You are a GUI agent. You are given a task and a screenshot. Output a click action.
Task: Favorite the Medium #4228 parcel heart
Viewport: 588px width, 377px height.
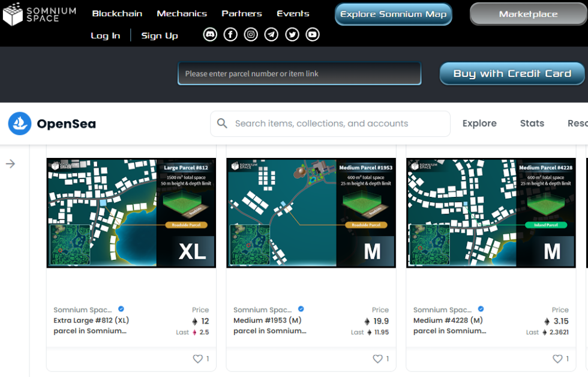tap(557, 358)
